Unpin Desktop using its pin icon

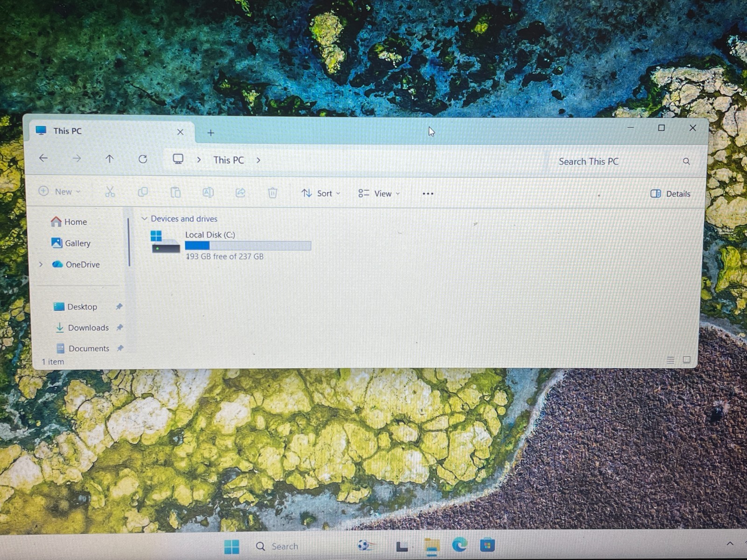[119, 307]
